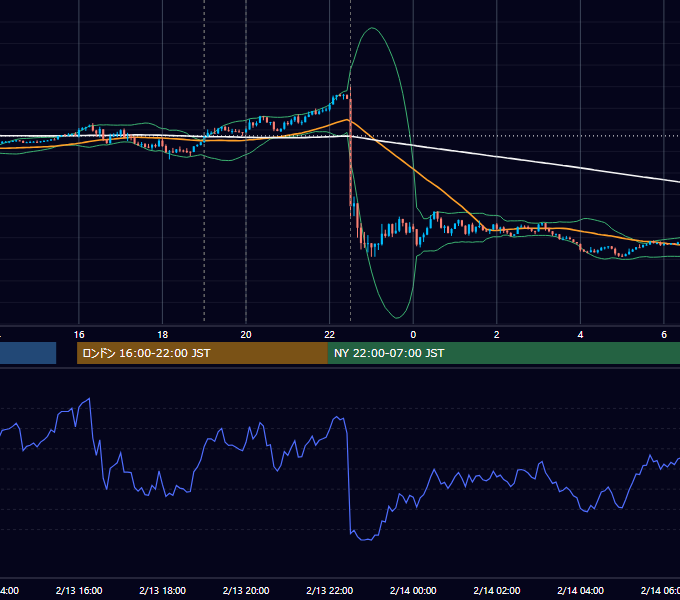Image resolution: width=680 pixels, height=600 pixels.
Task: Click the 2/13 20:00 time label
Action: 246,590
